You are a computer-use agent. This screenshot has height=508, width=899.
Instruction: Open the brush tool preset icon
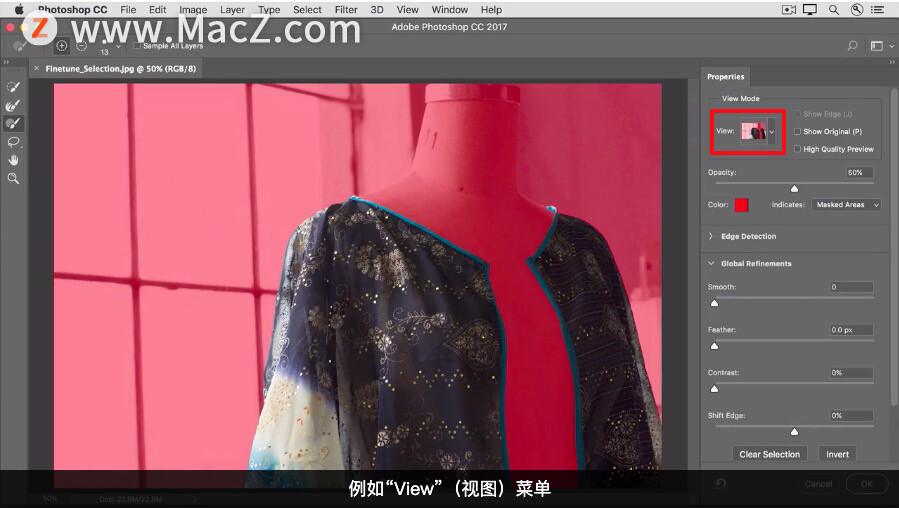click(21, 46)
